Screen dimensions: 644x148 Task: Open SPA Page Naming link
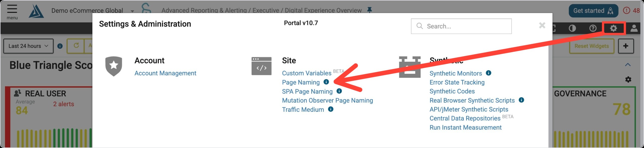tap(307, 91)
